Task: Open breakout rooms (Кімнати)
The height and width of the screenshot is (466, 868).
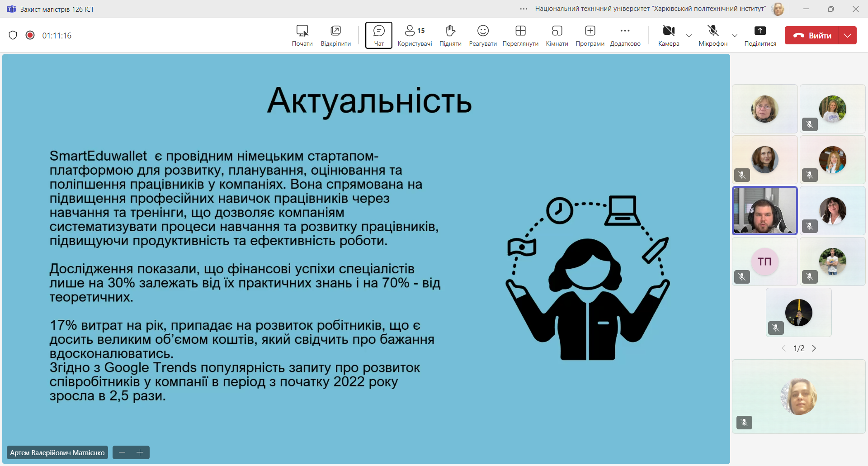Action: (557, 35)
